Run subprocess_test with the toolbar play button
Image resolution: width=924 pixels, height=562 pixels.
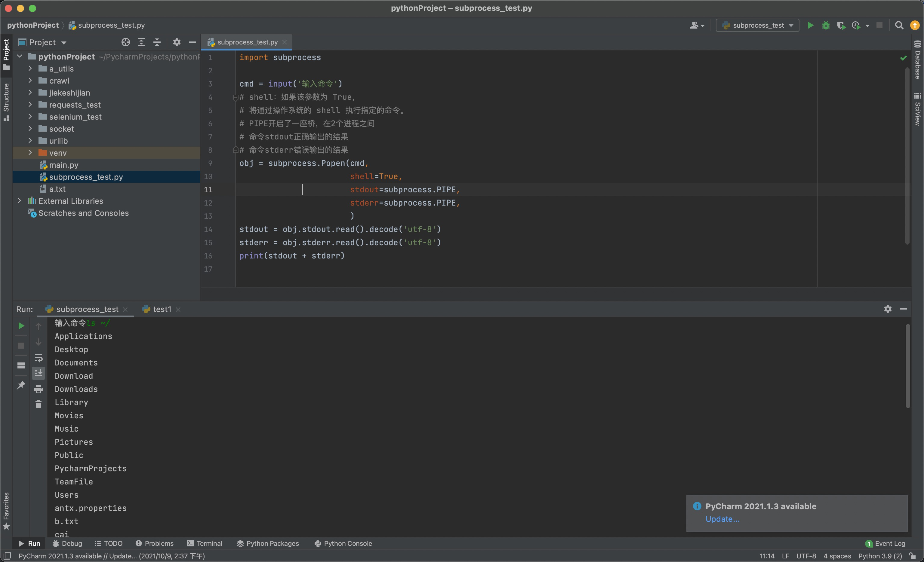810,25
